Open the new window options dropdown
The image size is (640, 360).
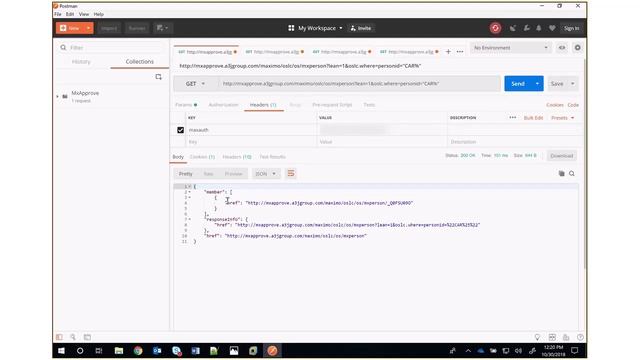point(162,28)
